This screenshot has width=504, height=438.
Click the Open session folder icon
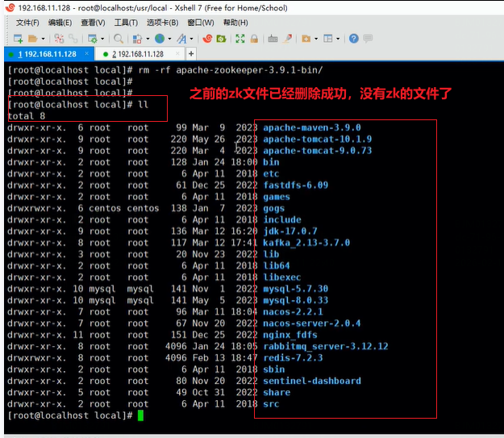tap(33, 39)
